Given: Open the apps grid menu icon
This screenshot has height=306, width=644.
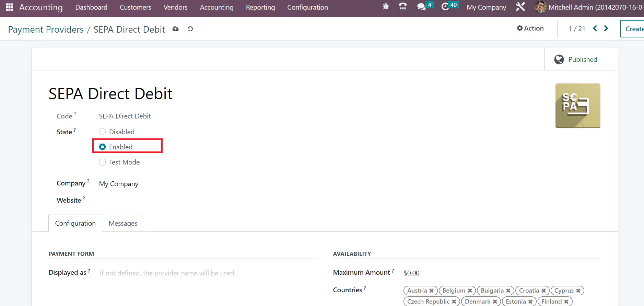Looking at the screenshot, I should coord(9,7).
